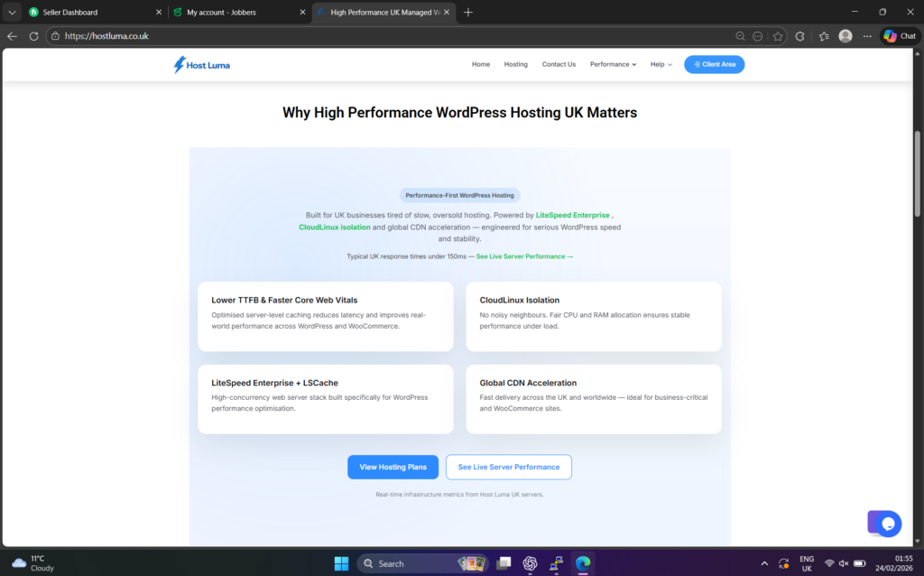The width and height of the screenshot is (924, 576).
Task: Reload the page with the refresh icon
Action: (x=33, y=36)
